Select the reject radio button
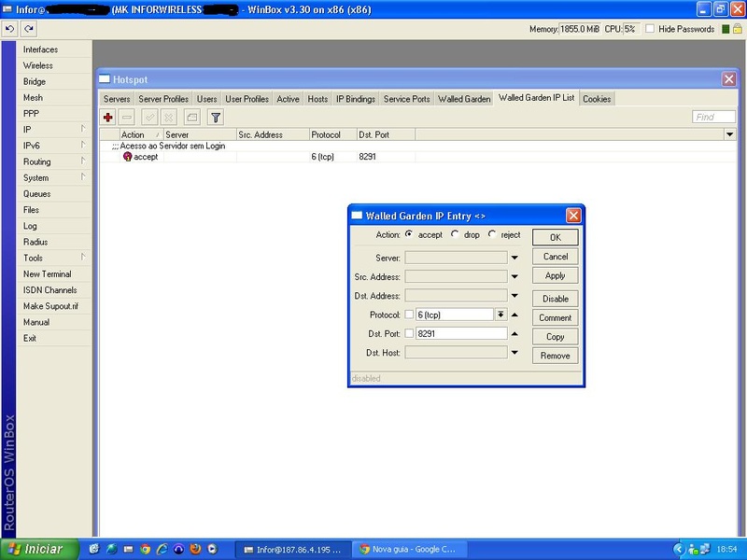Image resolution: width=747 pixels, height=560 pixels. [x=492, y=234]
